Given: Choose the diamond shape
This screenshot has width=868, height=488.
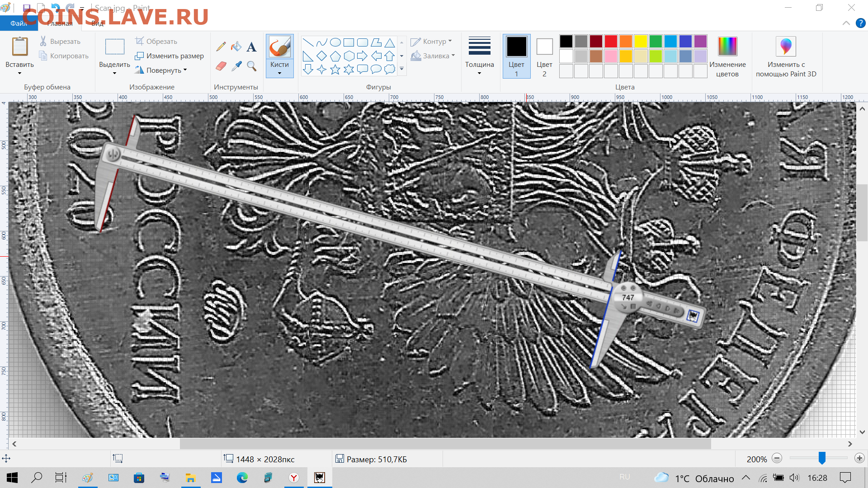Looking at the screenshot, I should [321, 56].
